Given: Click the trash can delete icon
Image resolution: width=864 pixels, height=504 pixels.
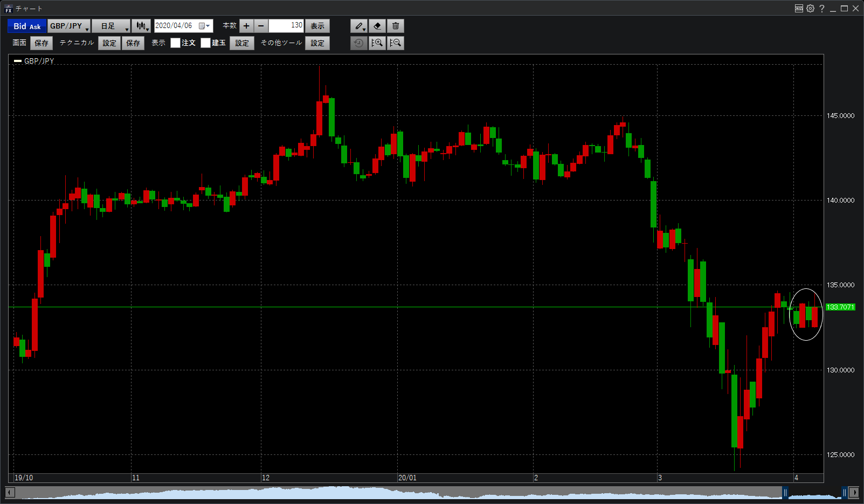Looking at the screenshot, I should [396, 26].
